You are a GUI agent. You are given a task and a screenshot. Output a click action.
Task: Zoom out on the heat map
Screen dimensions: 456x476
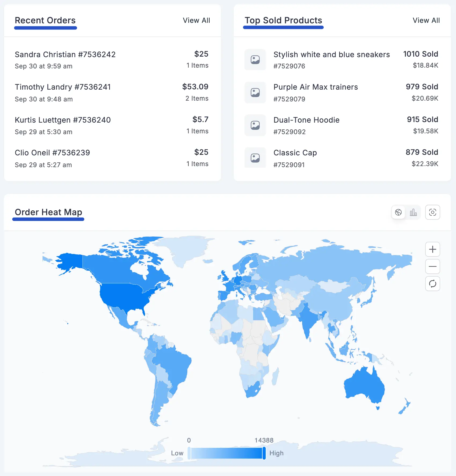point(432,266)
